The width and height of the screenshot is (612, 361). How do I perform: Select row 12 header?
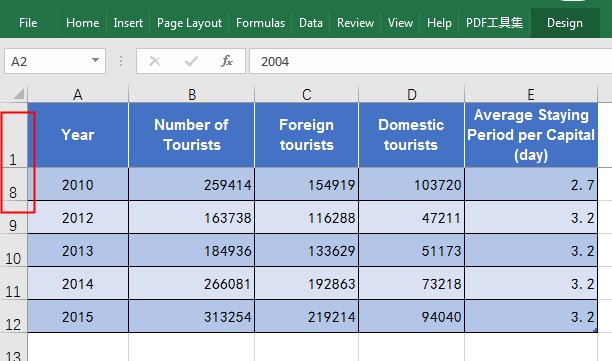[13, 317]
